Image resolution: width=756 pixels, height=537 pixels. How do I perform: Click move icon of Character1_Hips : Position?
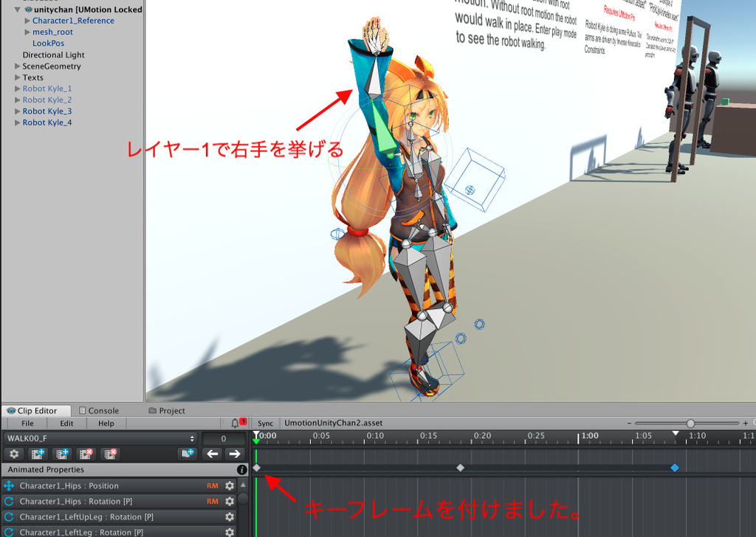[x=9, y=486]
